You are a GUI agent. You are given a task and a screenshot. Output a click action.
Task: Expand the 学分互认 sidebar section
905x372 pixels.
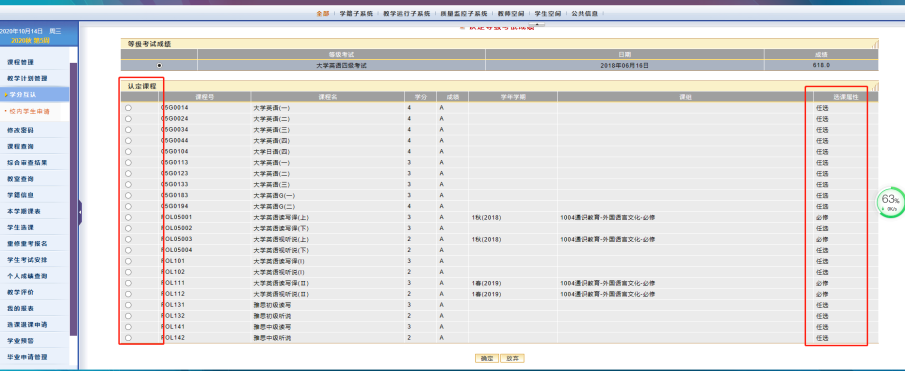35,95
